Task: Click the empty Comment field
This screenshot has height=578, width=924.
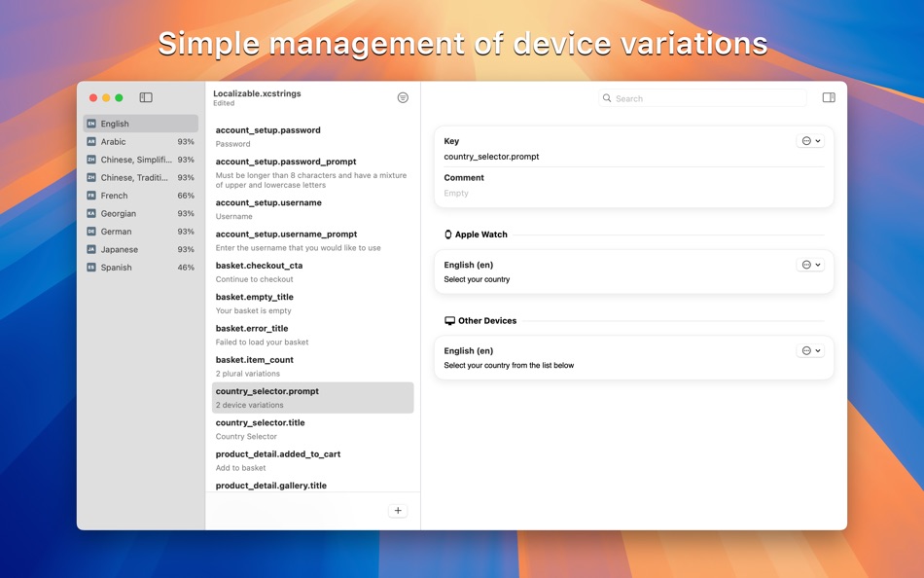Action: click(x=456, y=193)
